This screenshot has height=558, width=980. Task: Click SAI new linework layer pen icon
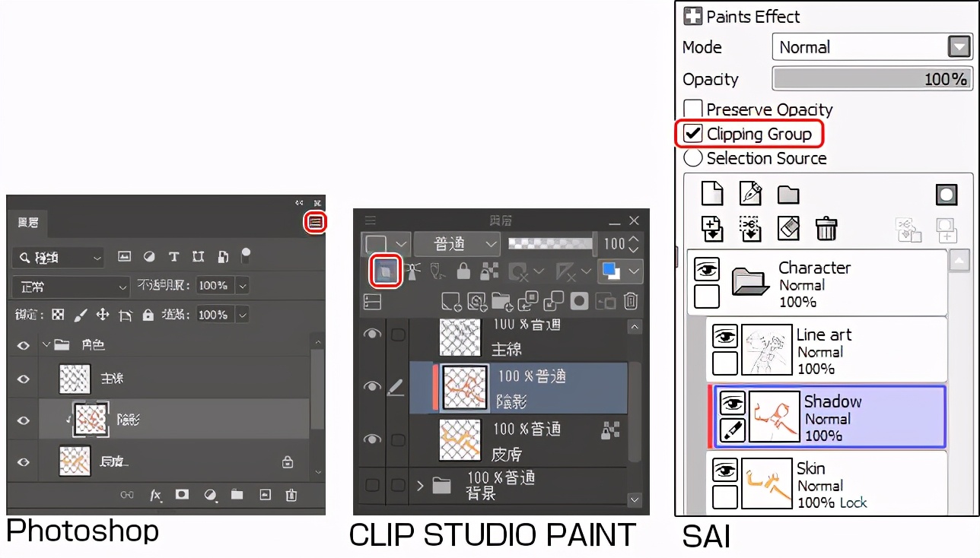pos(750,194)
